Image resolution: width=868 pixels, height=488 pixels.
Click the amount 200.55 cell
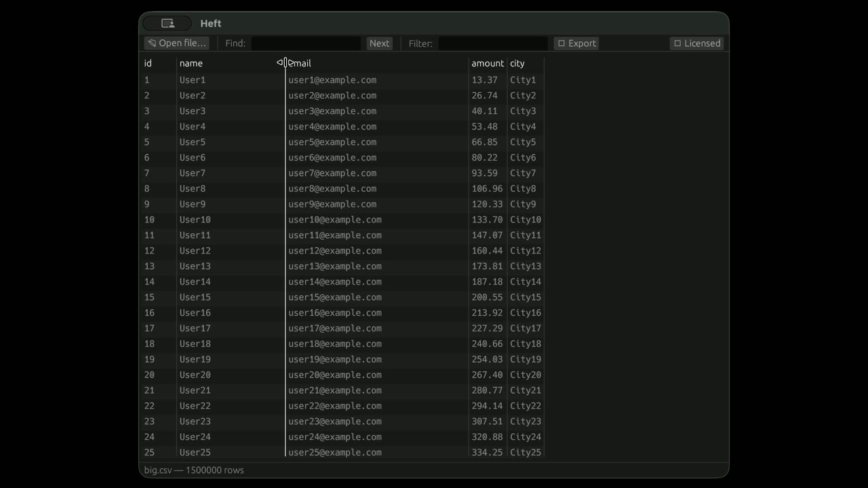tap(488, 298)
